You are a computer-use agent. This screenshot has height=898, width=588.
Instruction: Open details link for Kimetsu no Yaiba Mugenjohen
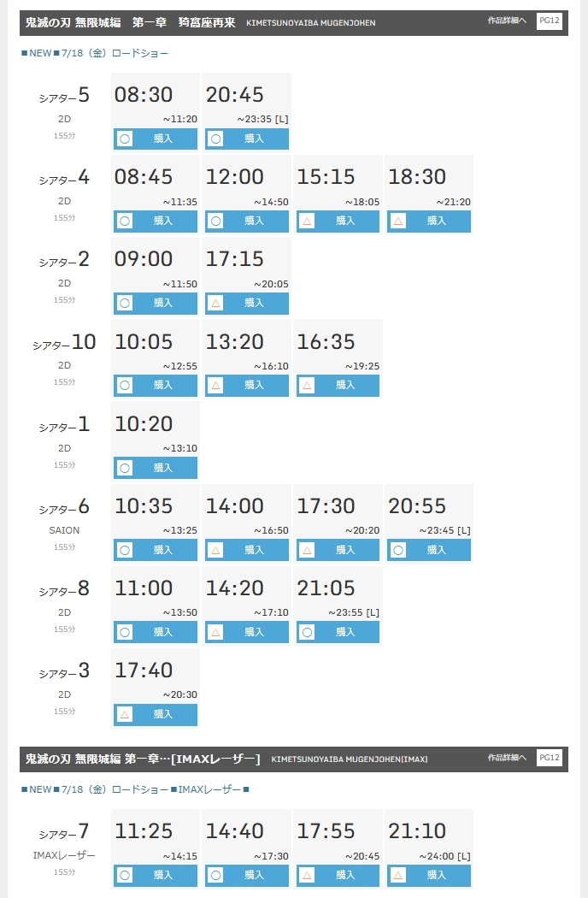tap(507, 21)
